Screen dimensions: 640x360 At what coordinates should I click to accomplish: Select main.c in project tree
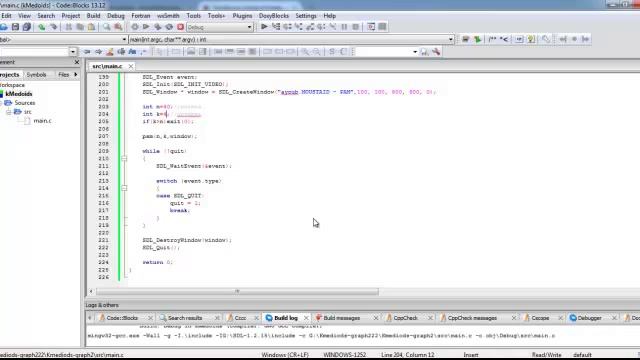point(42,121)
